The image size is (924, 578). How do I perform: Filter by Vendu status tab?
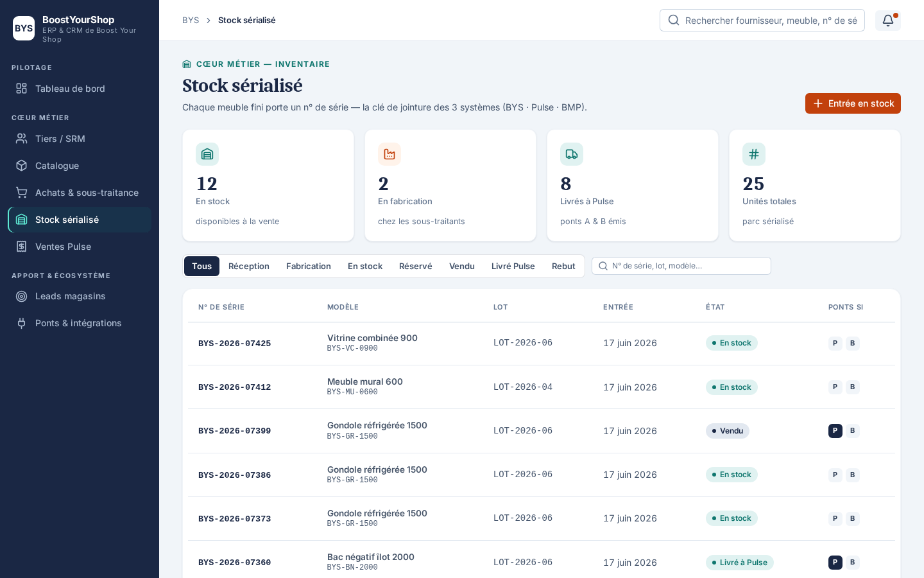pos(462,266)
